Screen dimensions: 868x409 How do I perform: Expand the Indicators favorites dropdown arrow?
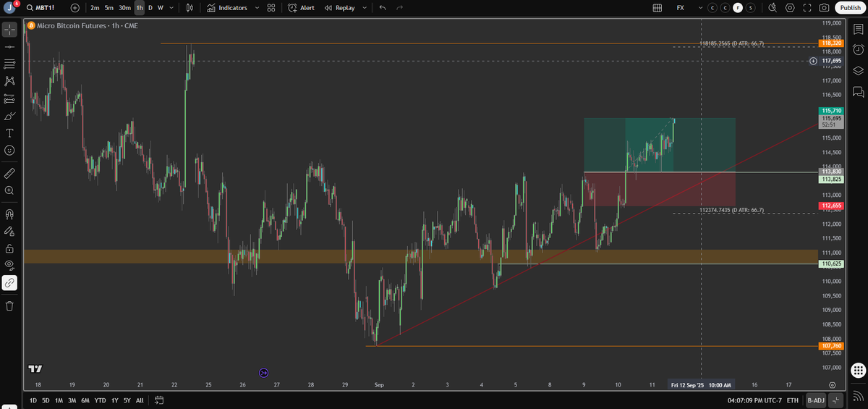(x=257, y=7)
